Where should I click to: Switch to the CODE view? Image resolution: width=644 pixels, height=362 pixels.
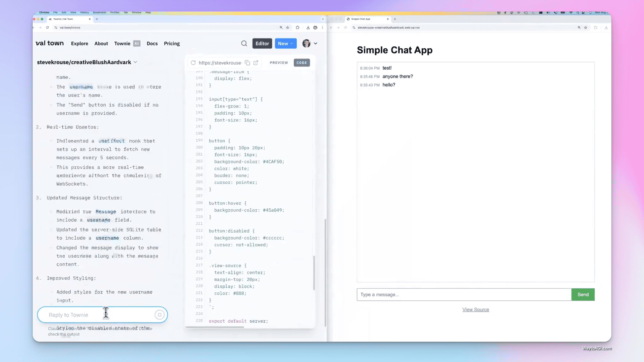coord(302,63)
